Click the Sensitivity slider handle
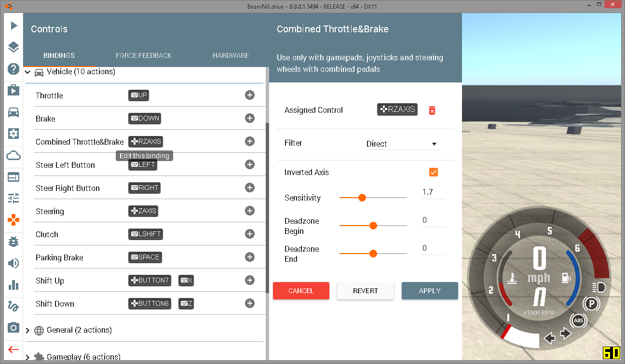The image size is (625, 364). pyautogui.click(x=362, y=198)
